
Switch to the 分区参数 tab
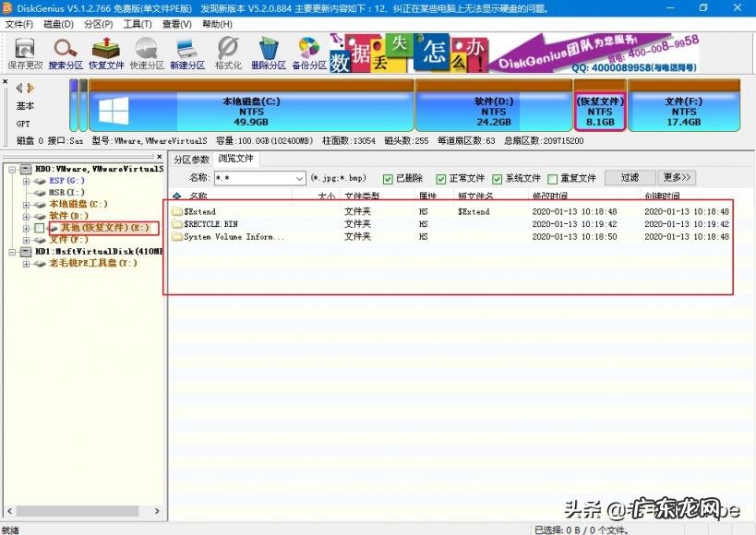[x=194, y=159]
